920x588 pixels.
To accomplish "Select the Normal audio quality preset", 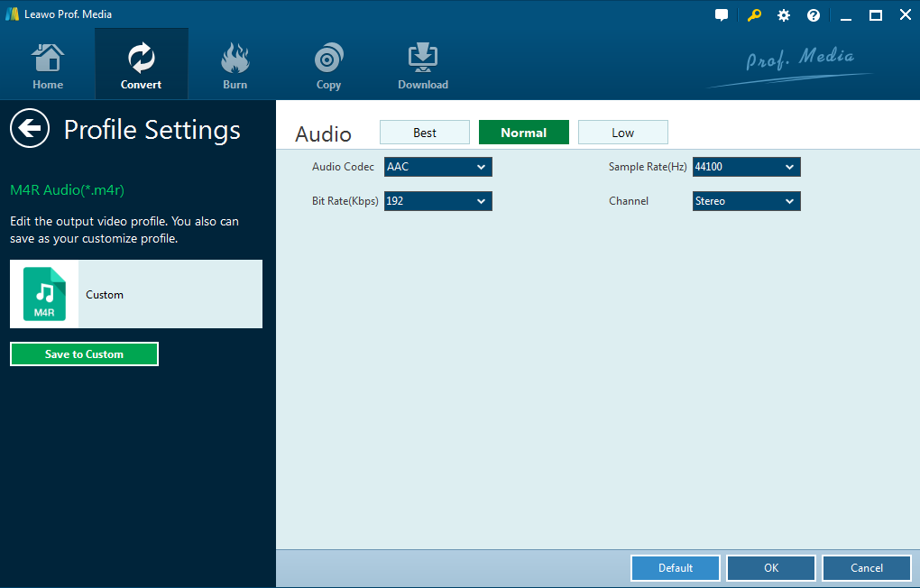I will [524, 133].
